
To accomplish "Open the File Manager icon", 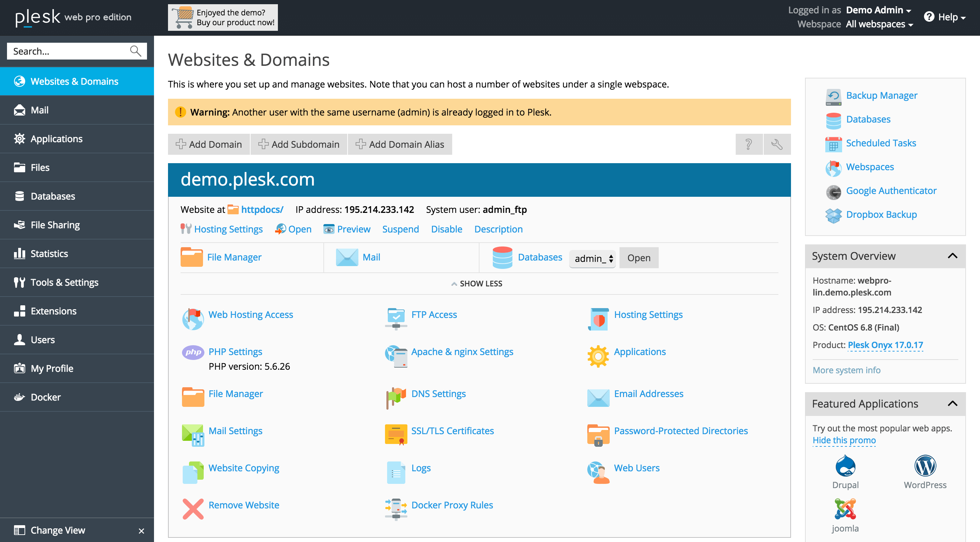I will (191, 258).
